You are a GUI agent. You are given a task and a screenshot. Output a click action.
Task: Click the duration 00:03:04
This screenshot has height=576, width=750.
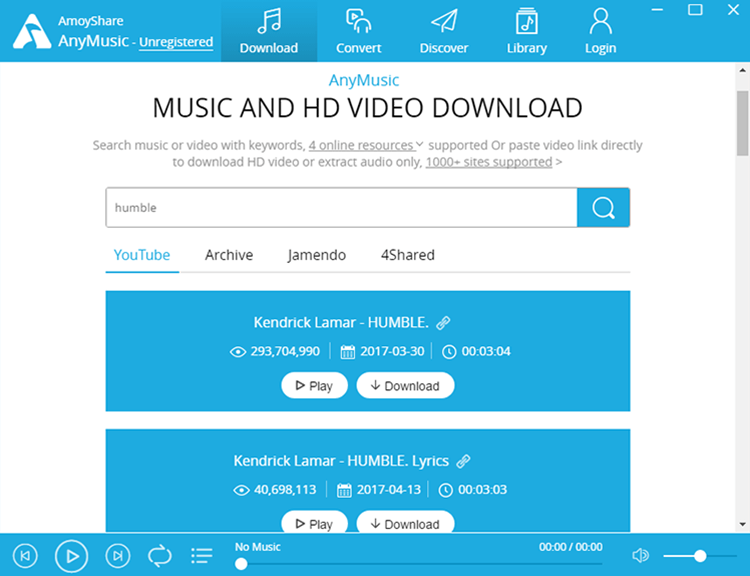pos(486,352)
